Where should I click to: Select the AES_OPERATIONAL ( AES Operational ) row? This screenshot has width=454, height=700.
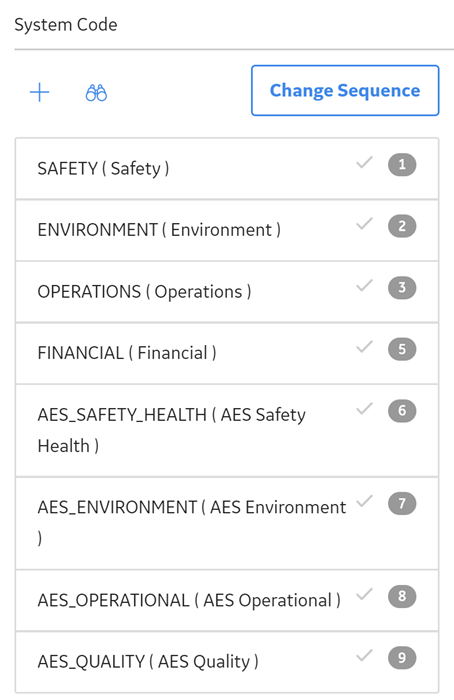[227, 600]
